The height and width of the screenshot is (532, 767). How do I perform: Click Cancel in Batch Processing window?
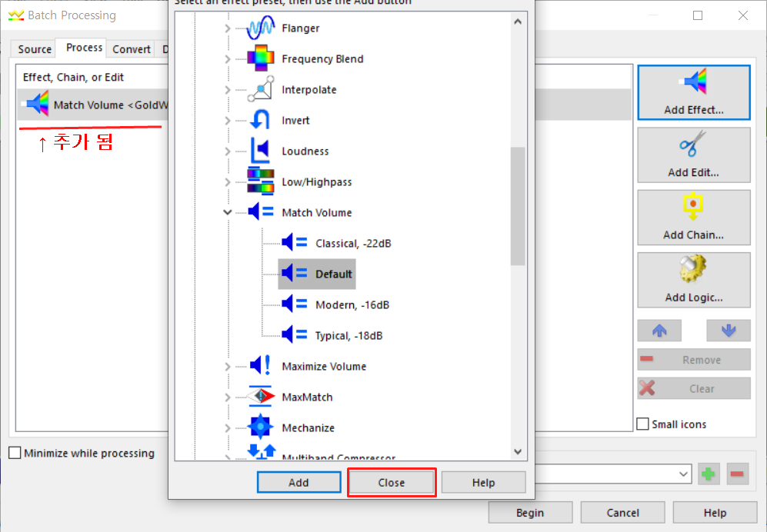(622, 513)
